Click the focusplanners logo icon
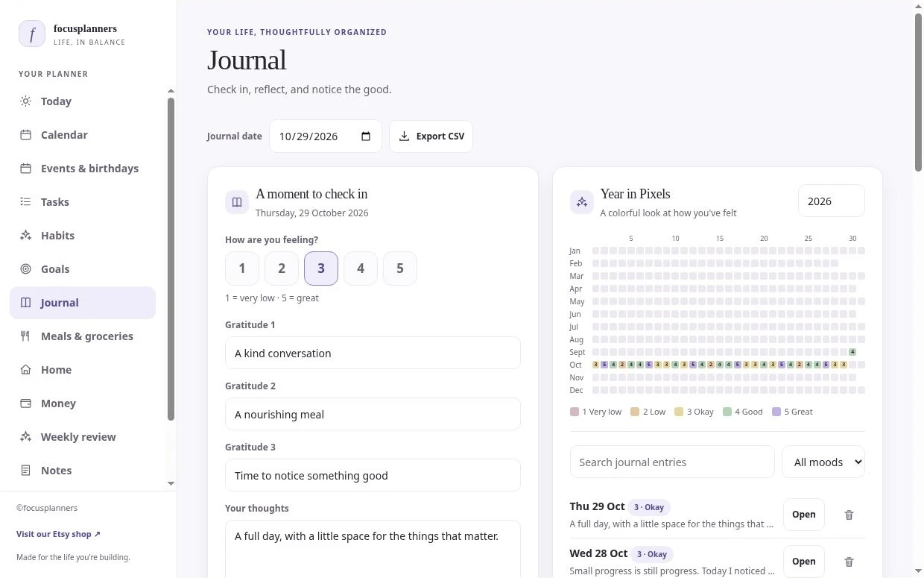924x578 pixels. pos(32,34)
